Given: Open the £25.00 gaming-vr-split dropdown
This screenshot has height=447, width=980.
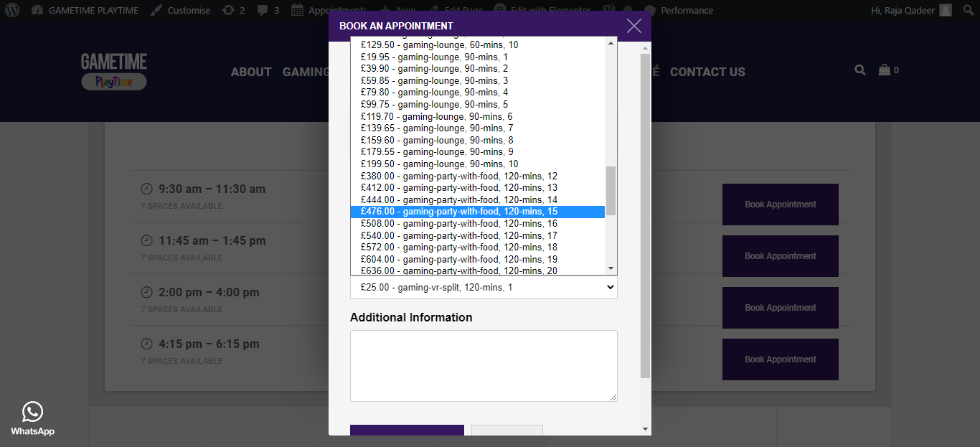Looking at the screenshot, I should [484, 287].
